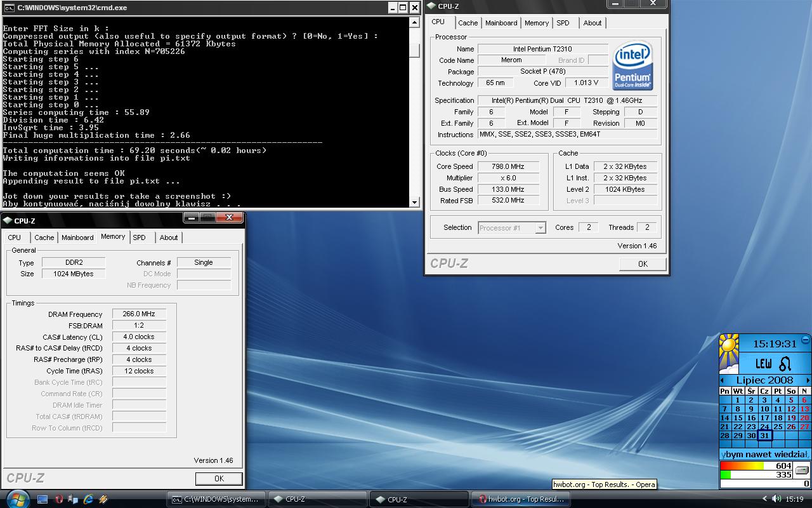Open the Cache tab in CPU-Z CPU window
The image size is (812, 508).
[x=468, y=23]
